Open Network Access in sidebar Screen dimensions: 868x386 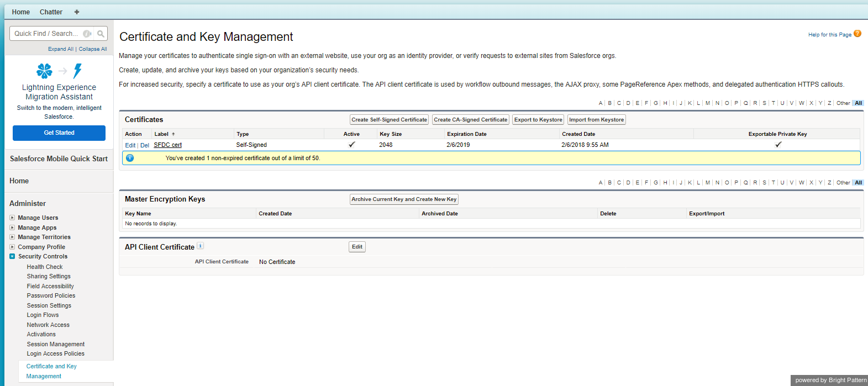tap(48, 325)
